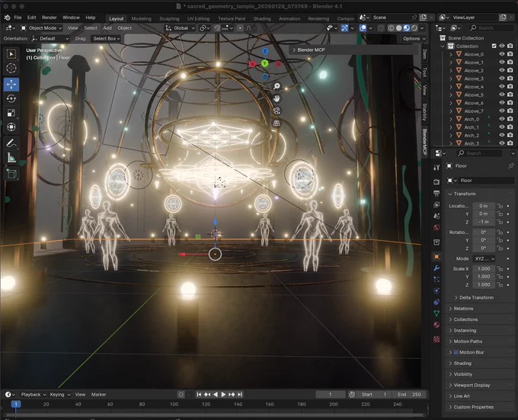This screenshot has width=518, height=420.
Task: Play the animation forward
Action: [223, 394]
